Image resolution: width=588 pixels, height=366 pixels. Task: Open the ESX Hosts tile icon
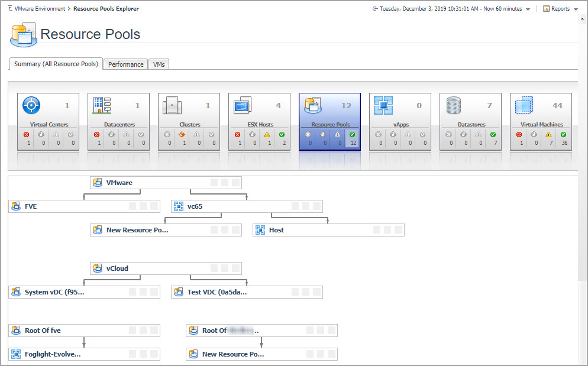243,106
